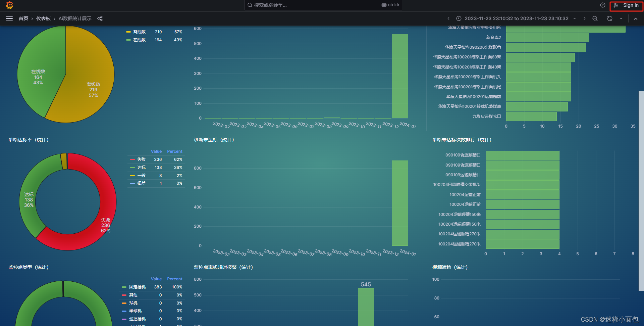This screenshot has width=644, height=326.
Task: Sort 监控点类型 legend by Percent column
Action: [175, 279]
